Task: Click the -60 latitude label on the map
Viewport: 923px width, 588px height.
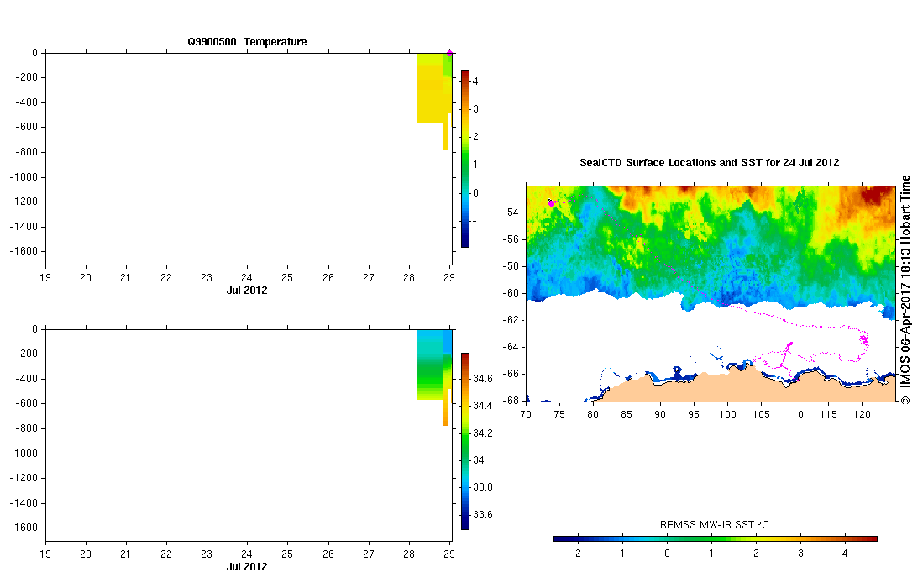Action: pos(512,293)
